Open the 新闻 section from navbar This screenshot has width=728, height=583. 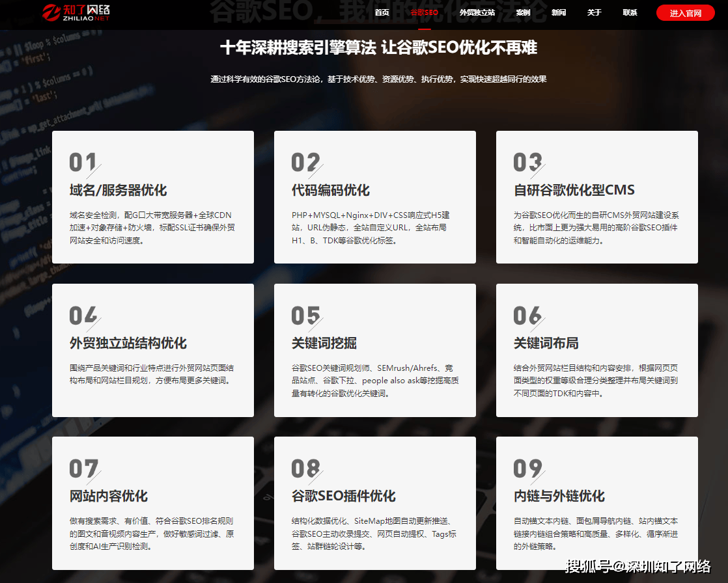click(559, 12)
